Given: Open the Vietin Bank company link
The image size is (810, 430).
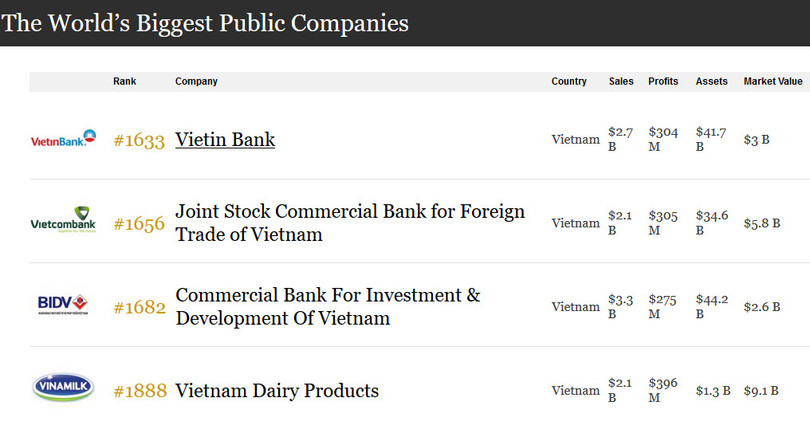Looking at the screenshot, I should click(x=225, y=140).
